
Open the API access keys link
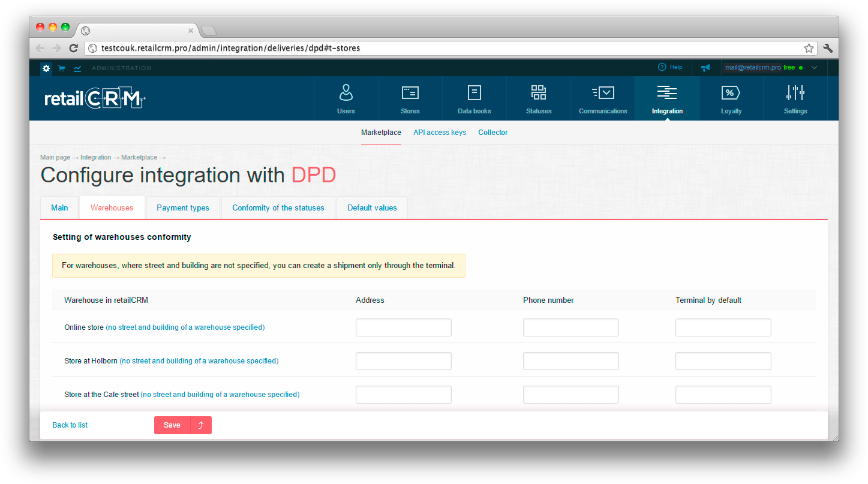(x=440, y=133)
